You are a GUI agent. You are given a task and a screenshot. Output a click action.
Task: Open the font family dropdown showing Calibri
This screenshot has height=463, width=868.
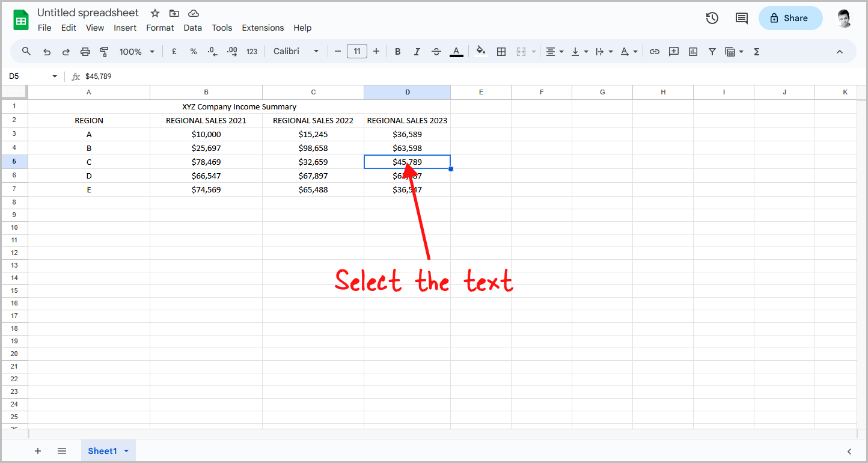[296, 51]
